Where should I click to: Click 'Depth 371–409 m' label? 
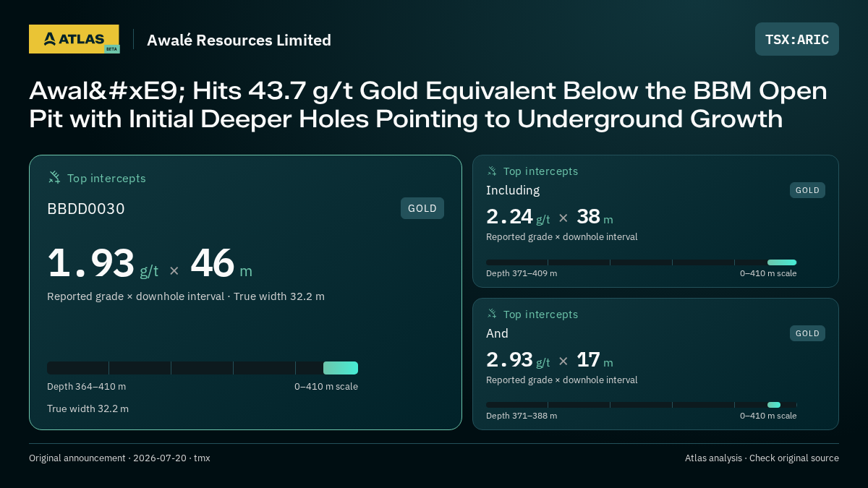click(522, 273)
